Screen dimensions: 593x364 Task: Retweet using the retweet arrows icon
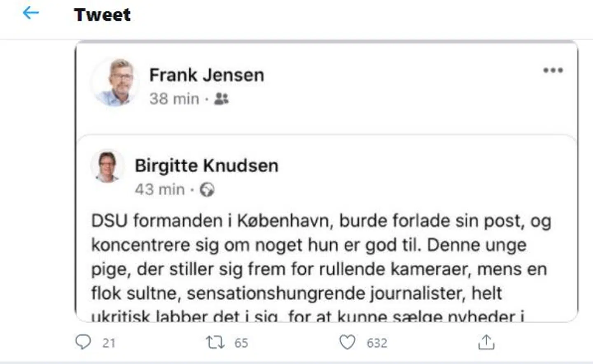point(215,342)
